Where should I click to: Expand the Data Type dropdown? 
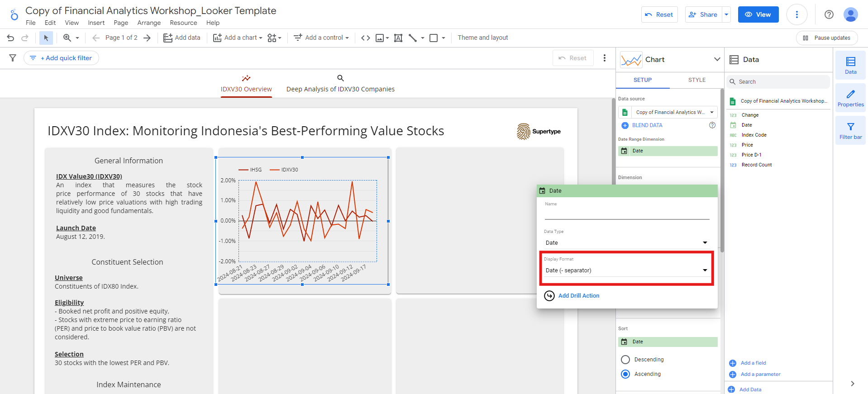point(626,243)
